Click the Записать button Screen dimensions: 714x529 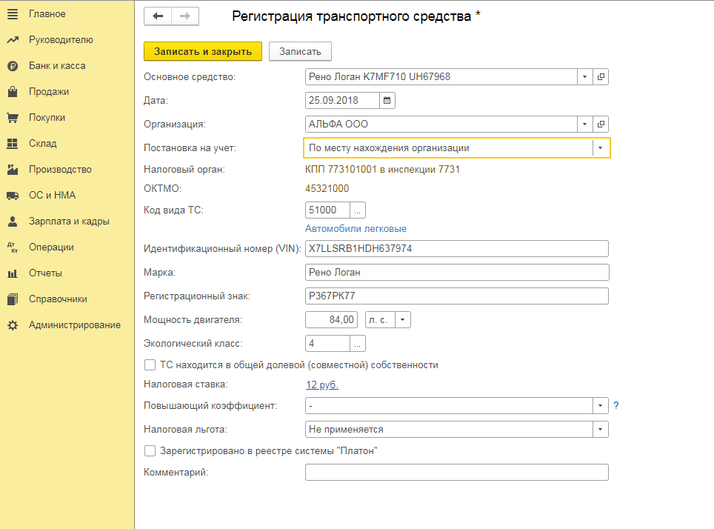tap(300, 51)
